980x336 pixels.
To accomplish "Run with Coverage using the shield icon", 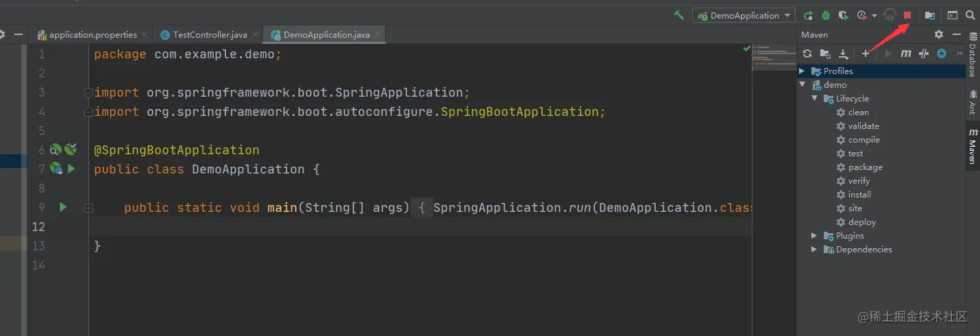I will pyautogui.click(x=844, y=15).
